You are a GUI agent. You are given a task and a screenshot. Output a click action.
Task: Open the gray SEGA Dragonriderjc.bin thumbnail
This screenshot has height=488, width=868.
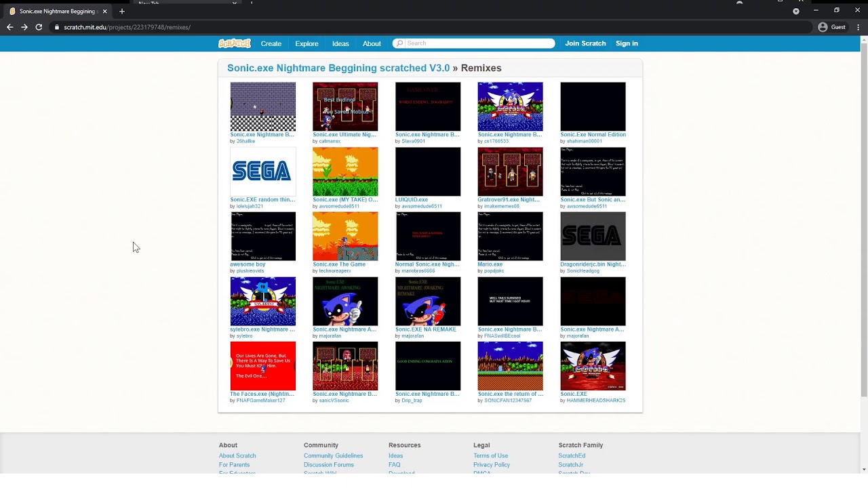click(593, 236)
